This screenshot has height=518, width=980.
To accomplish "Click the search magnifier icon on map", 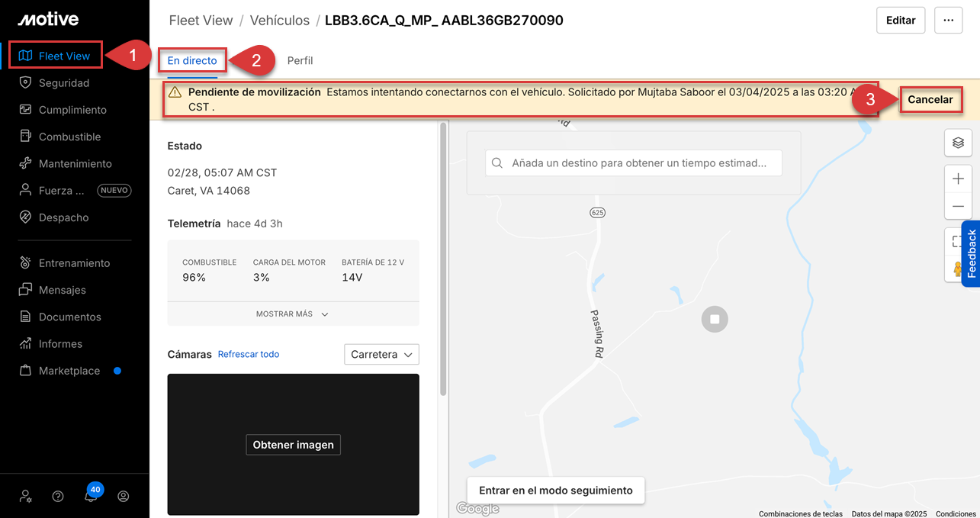I will point(497,163).
